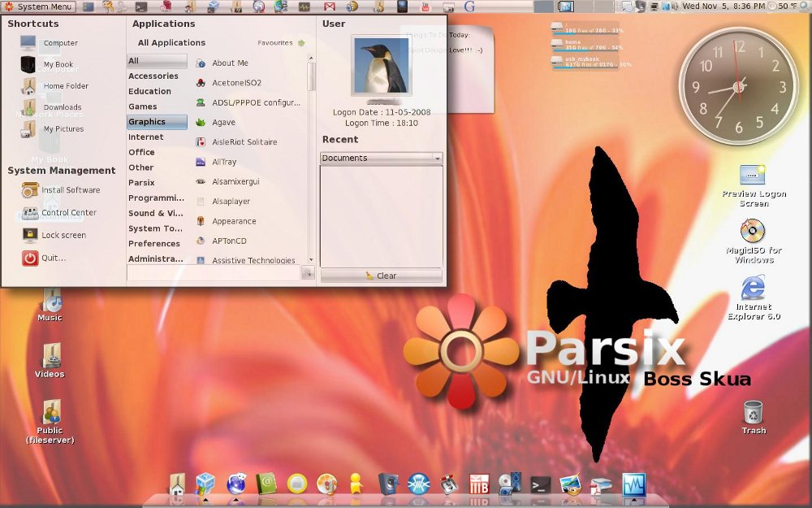
Task: Click the analog clock widget
Action: (739, 86)
